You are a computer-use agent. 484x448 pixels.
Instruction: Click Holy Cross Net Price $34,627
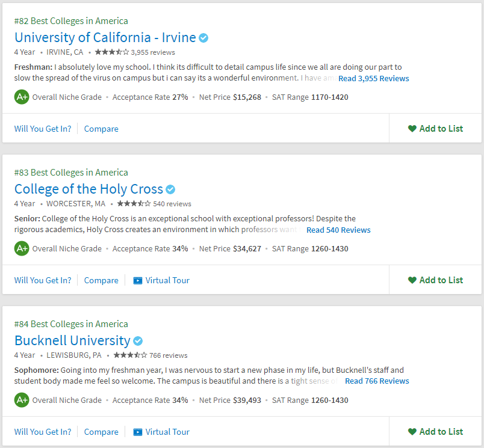230,248
